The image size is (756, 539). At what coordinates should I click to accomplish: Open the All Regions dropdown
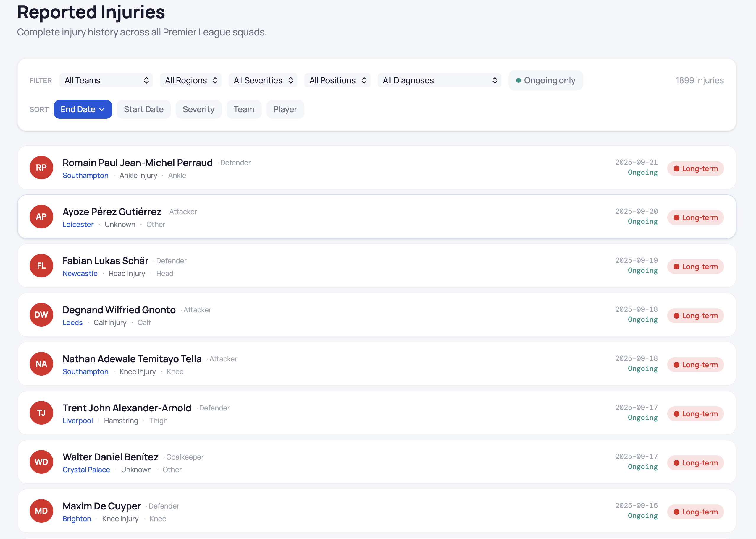click(x=191, y=80)
